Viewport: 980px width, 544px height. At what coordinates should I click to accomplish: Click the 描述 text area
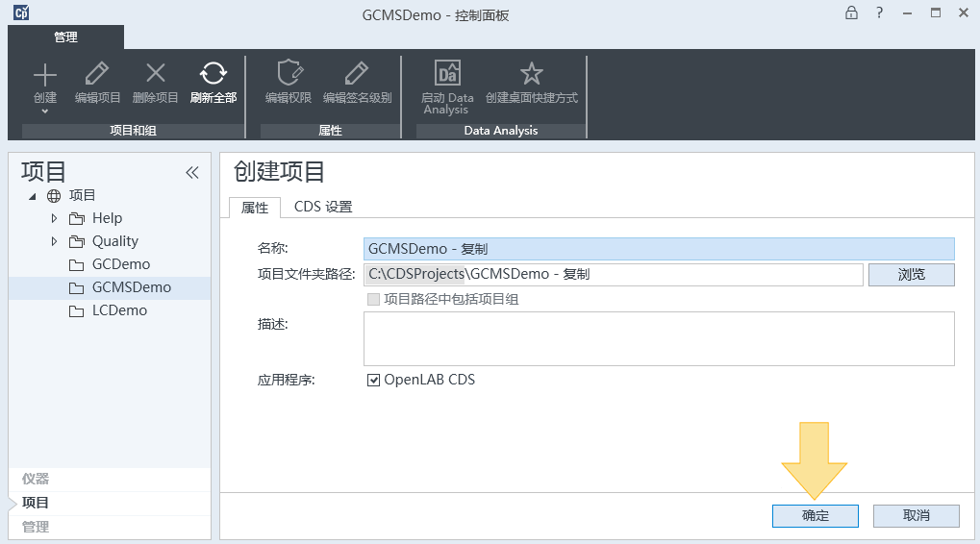(659, 338)
